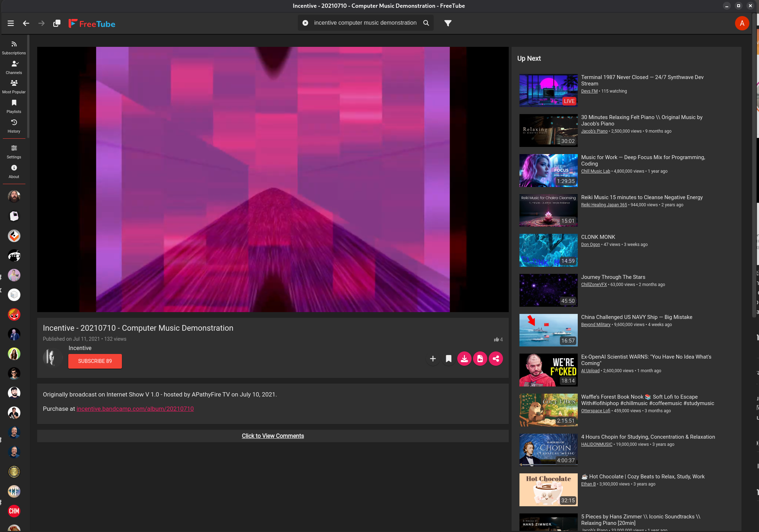
Task: Click the share video button
Action: coord(496,359)
